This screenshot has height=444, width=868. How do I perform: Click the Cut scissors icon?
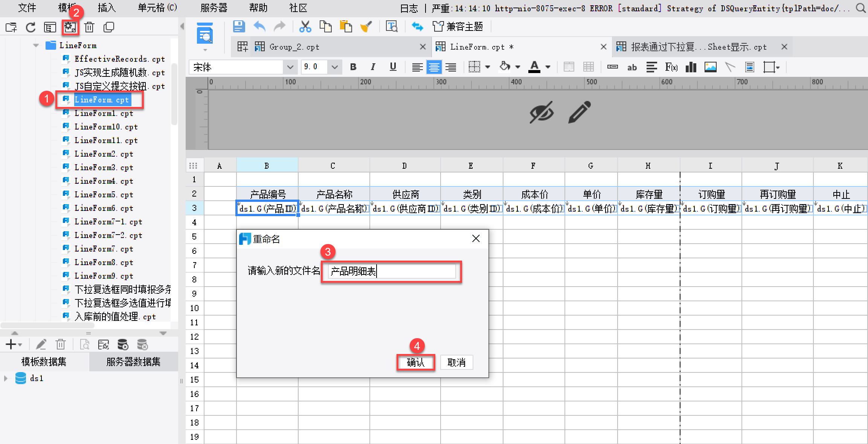click(305, 27)
